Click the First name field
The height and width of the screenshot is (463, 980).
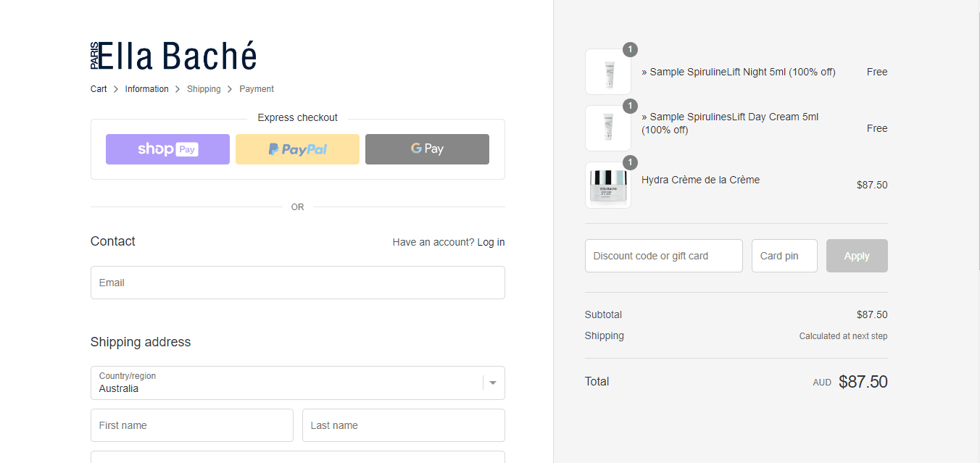coord(191,425)
